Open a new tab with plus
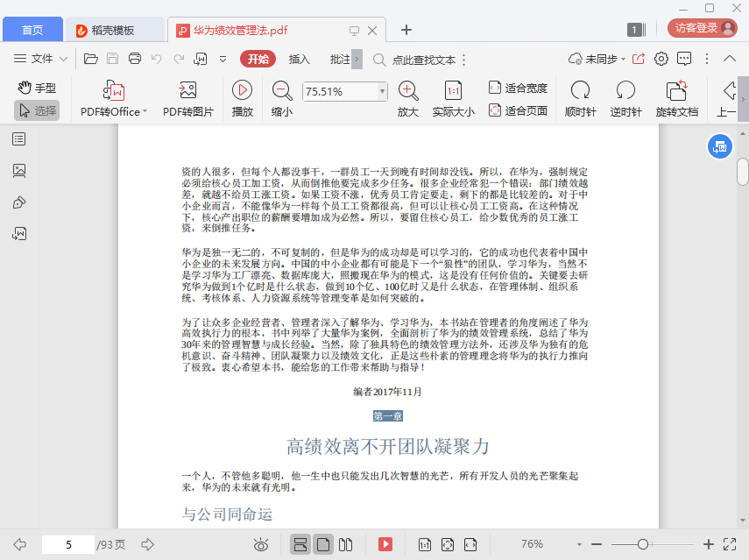The image size is (749, 560). click(x=406, y=30)
